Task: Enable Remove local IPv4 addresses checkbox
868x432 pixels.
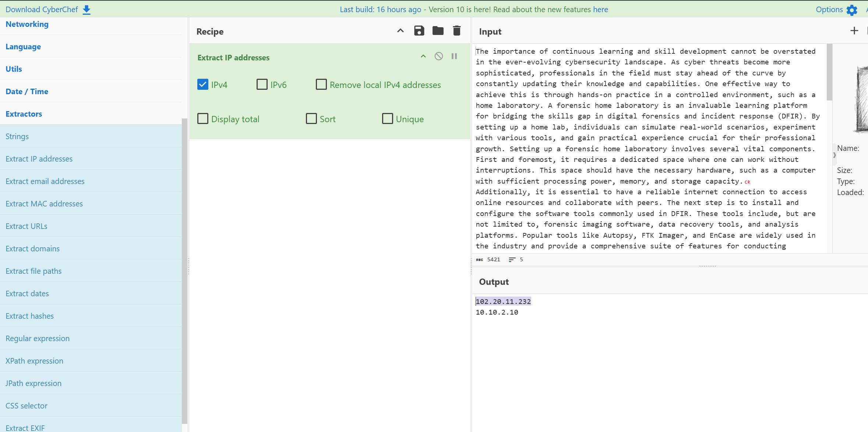Action: click(x=321, y=85)
